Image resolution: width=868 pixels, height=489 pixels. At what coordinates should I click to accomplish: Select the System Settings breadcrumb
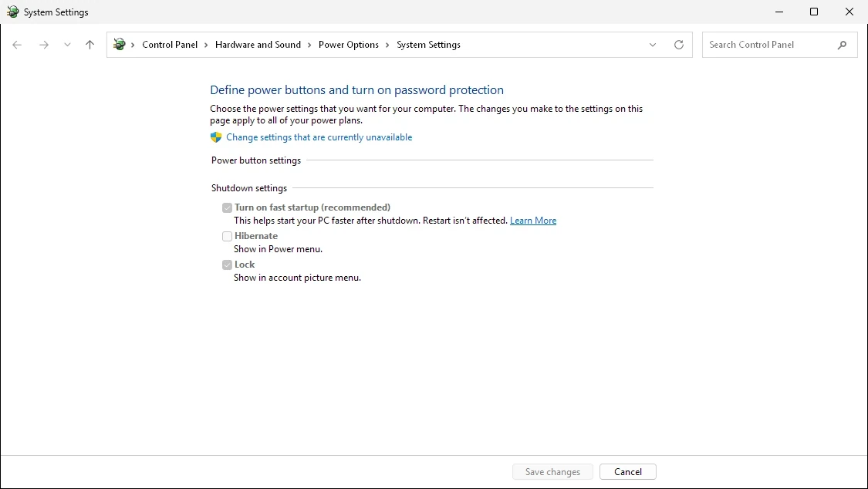[x=428, y=45]
